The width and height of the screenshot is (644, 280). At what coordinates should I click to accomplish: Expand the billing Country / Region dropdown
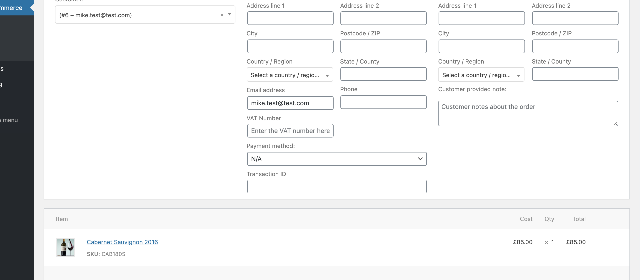[x=290, y=75]
